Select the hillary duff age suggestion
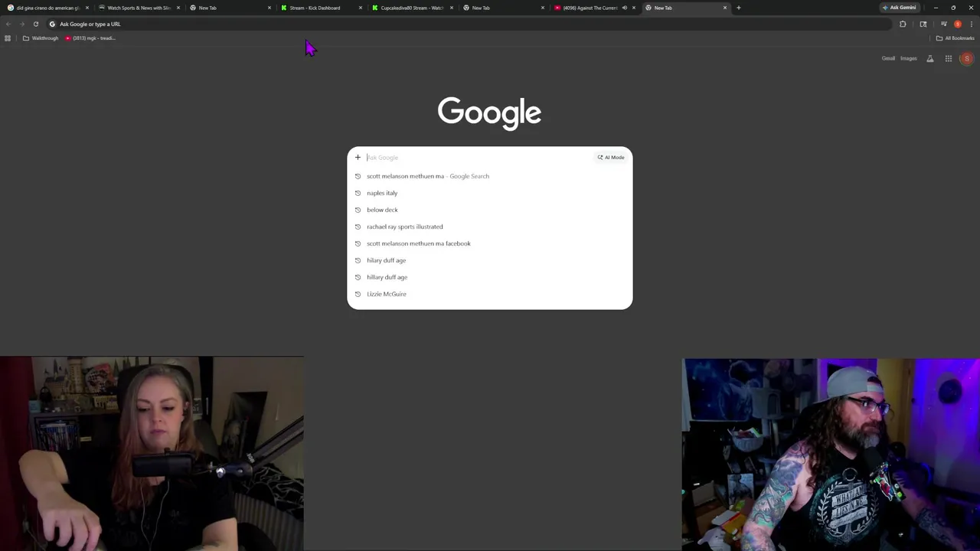 coord(490,277)
